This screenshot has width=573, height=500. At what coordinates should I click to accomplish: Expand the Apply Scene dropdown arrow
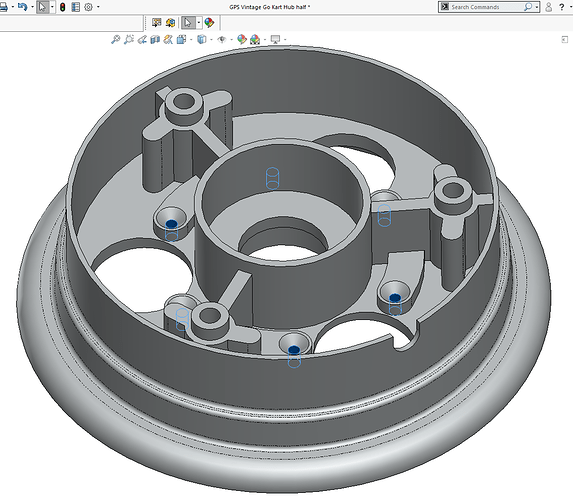tap(265, 39)
